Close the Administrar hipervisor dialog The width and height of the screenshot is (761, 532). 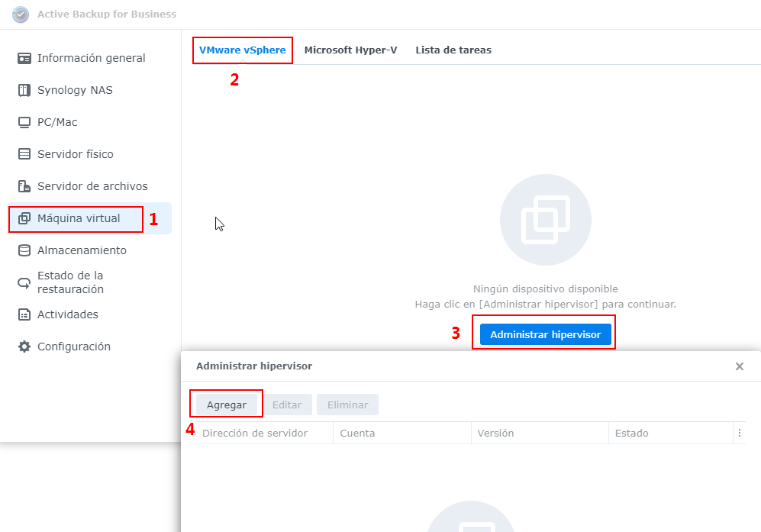click(x=739, y=366)
